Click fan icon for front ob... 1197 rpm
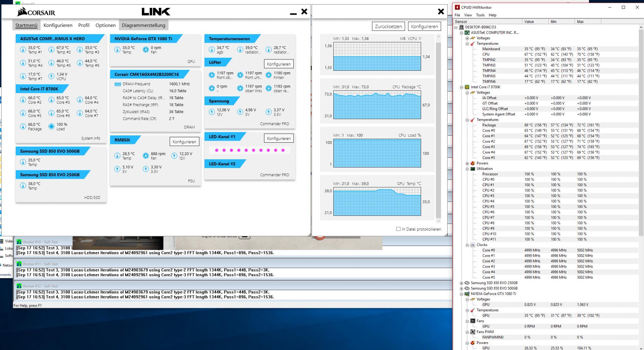 (212, 75)
